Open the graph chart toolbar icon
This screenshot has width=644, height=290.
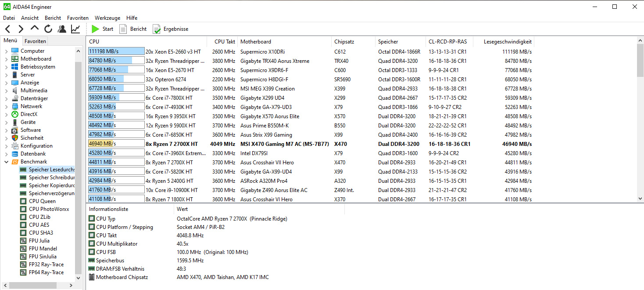click(x=75, y=29)
